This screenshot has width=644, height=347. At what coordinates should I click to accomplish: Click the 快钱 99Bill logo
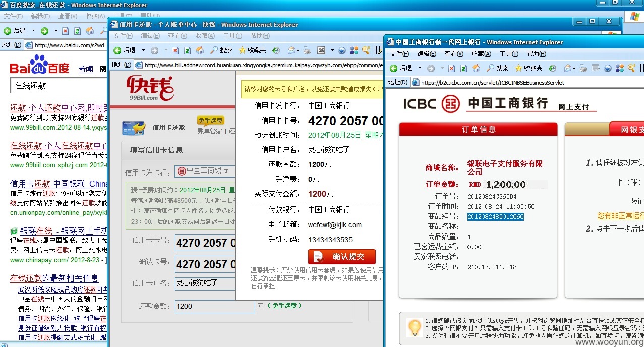click(150, 88)
